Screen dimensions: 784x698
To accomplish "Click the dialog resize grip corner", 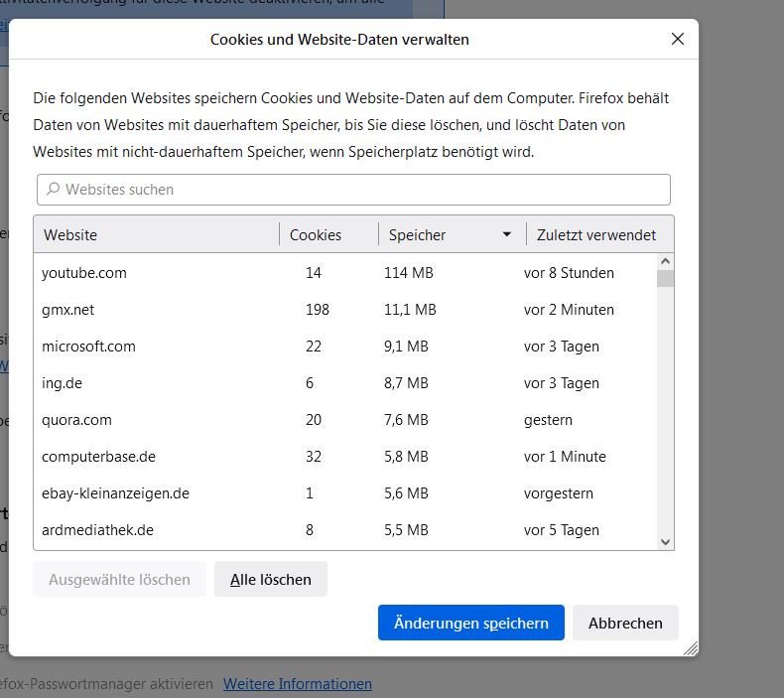I will coord(691,648).
